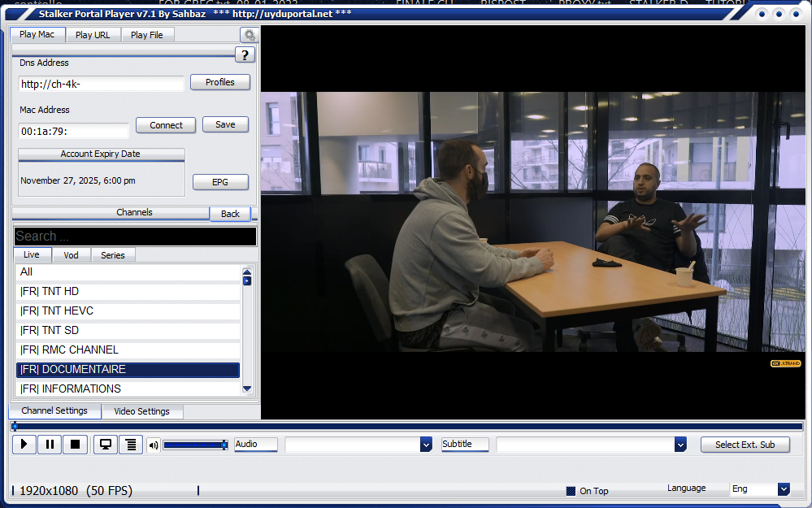Click the category list scroll down arrow
Viewport: 812px width, 508px height.
click(x=247, y=389)
